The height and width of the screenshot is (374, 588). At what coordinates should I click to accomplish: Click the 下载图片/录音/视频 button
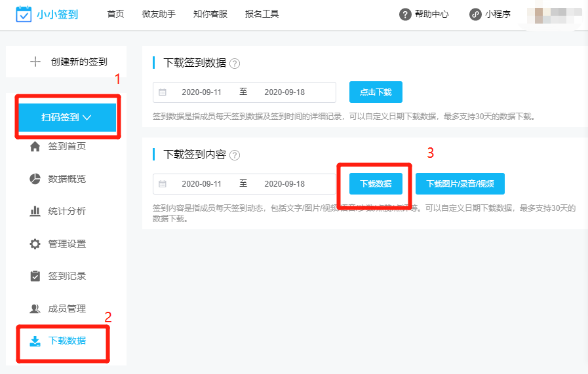460,183
